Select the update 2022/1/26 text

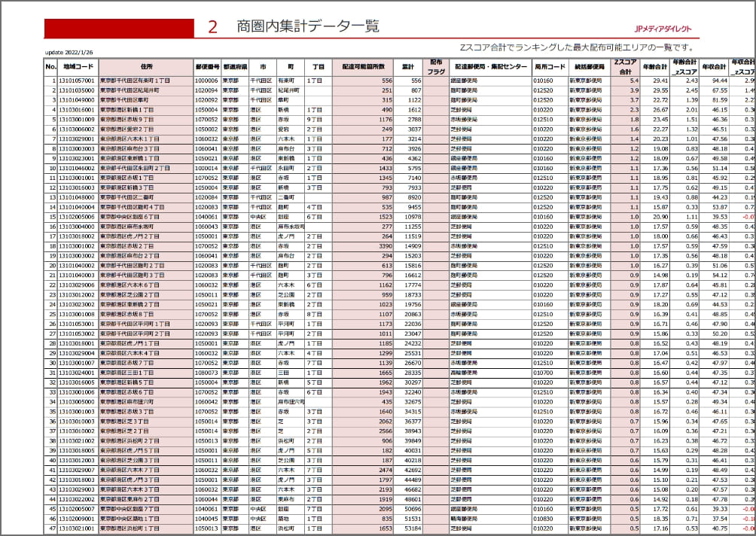[x=69, y=53]
